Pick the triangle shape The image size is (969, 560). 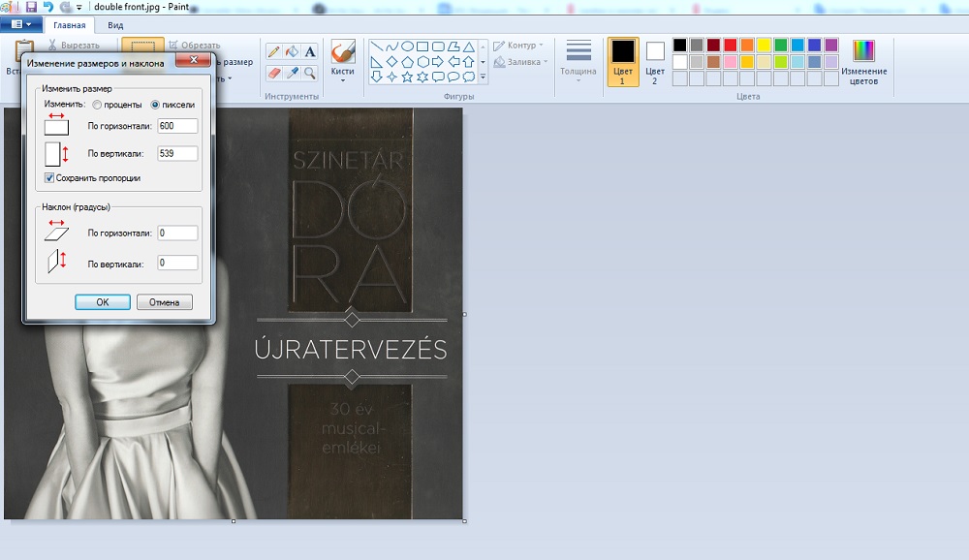coord(468,47)
